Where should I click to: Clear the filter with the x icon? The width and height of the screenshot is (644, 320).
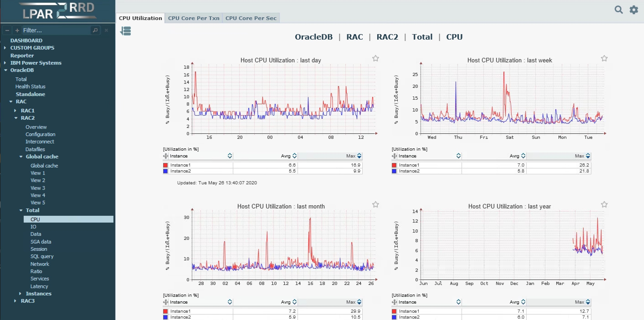106,30
